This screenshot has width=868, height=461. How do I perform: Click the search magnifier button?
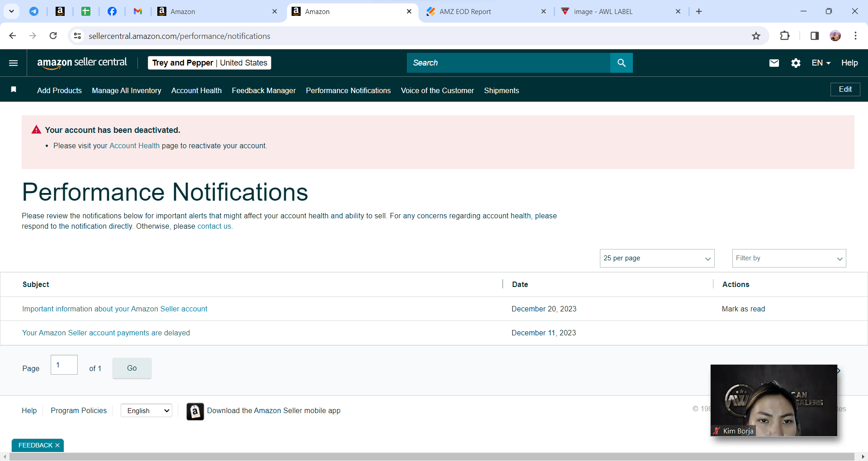click(x=622, y=63)
